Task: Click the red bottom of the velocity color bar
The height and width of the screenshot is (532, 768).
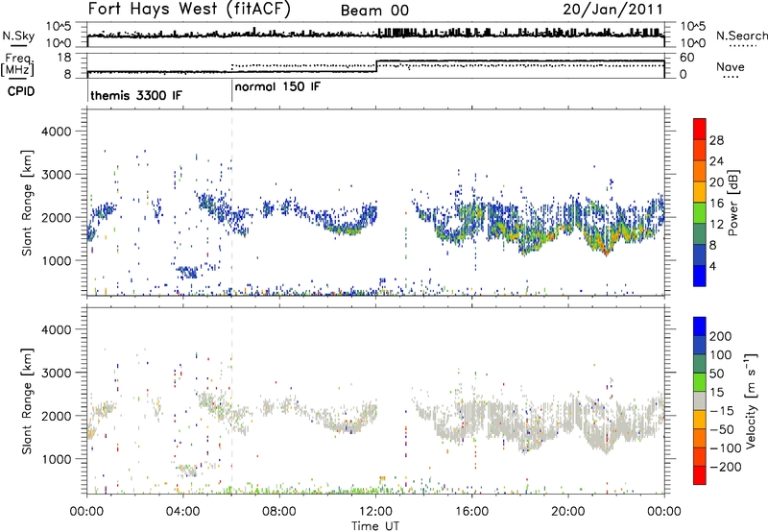Action: 700,475
